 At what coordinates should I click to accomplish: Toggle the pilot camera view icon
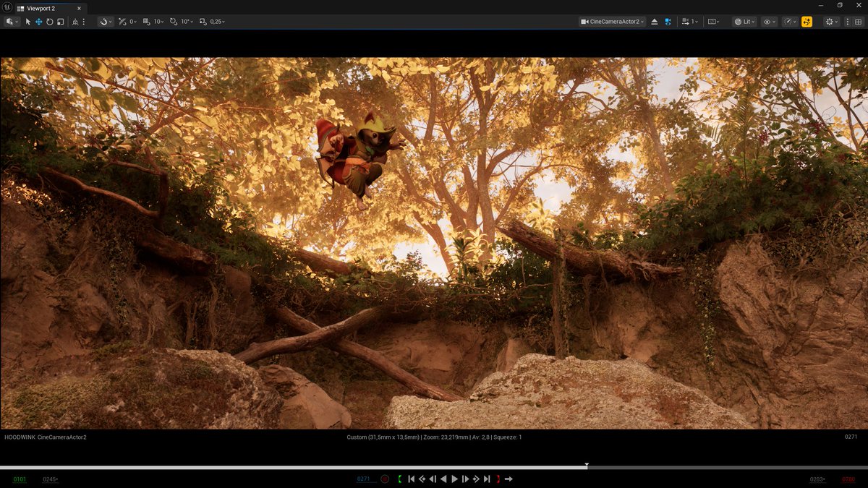tap(668, 22)
